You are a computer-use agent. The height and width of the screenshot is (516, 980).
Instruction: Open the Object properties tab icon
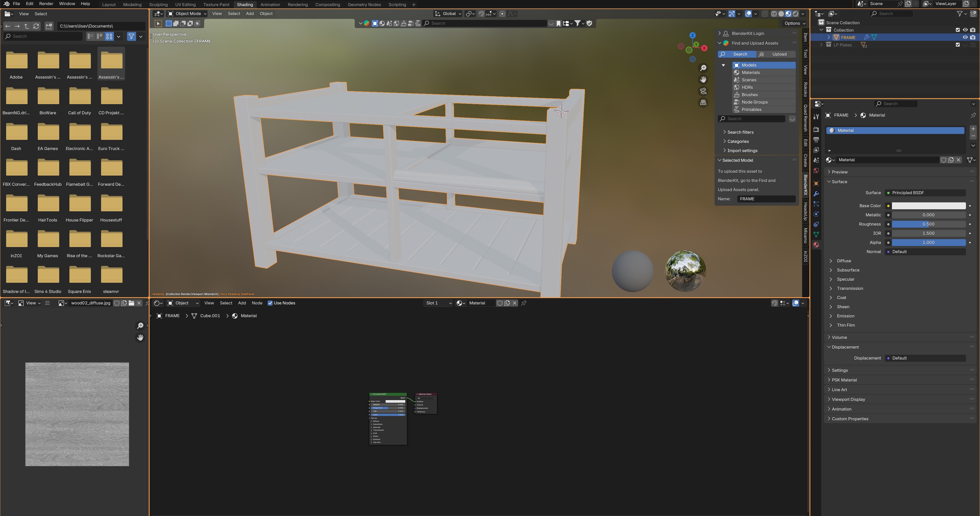(816, 183)
